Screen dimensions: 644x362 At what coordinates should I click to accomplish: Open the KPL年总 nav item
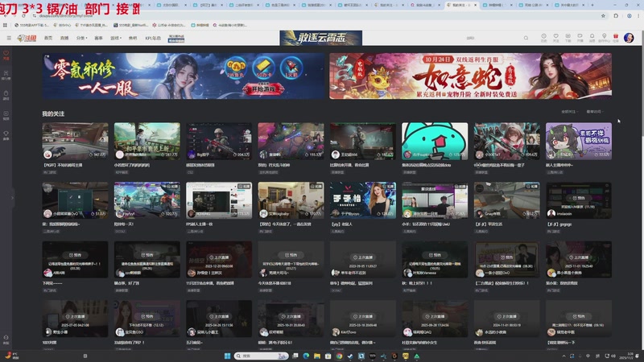(153, 38)
